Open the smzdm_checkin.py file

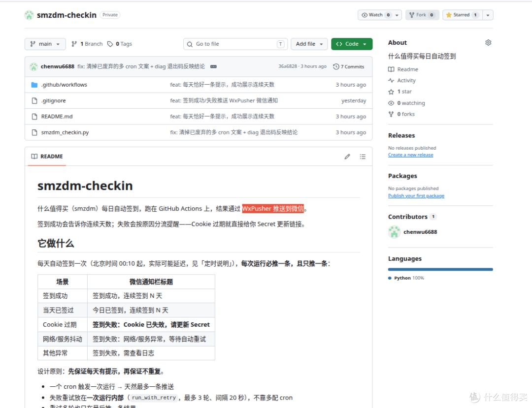pyautogui.click(x=65, y=132)
